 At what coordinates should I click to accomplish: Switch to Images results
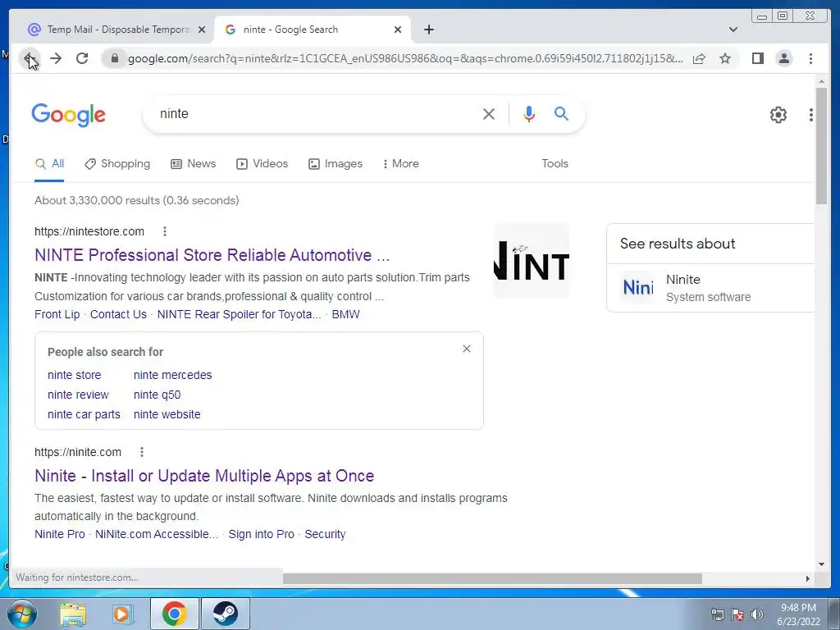[x=336, y=163]
